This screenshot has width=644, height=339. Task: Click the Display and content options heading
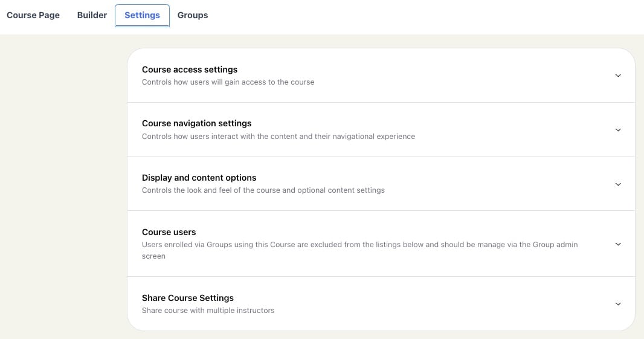point(199,178)
